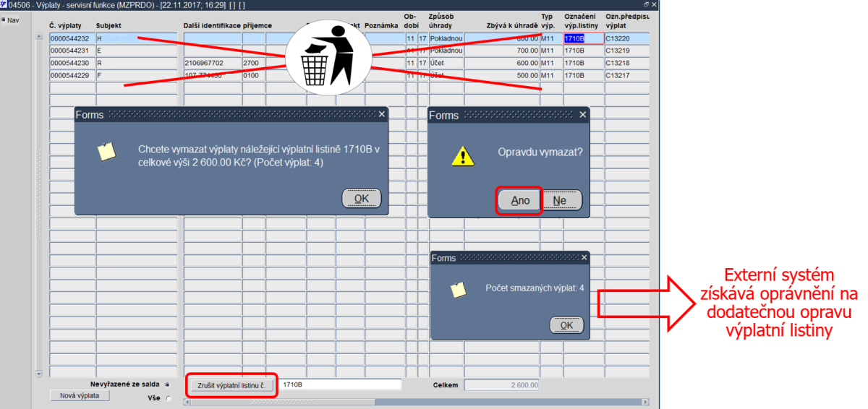Close the Forms dialog about payroll 1710B
The width and height of the screenshot is (868, 409).
point(382,114)
